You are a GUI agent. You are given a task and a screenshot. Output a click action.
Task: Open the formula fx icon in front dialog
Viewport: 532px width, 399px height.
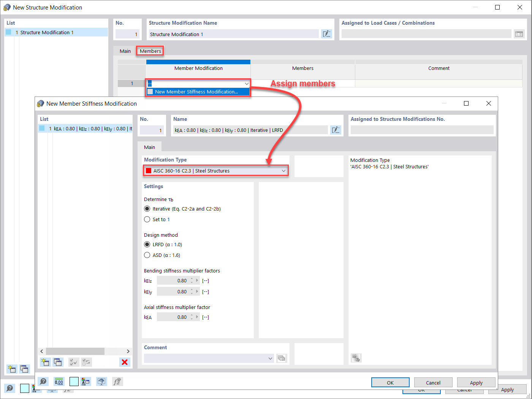117,382
